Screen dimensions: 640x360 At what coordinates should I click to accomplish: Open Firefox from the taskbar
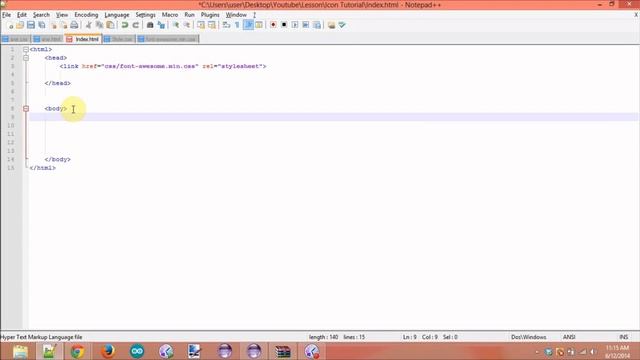tap(108, 351)
